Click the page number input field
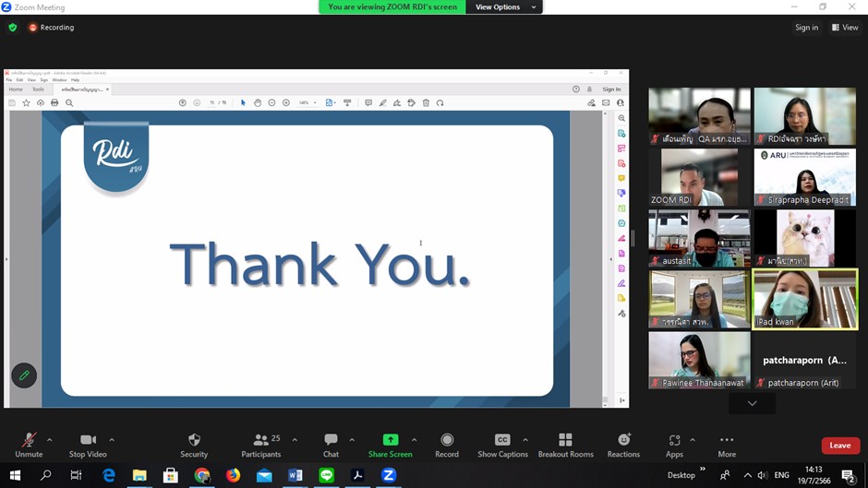 coord(211,103)
